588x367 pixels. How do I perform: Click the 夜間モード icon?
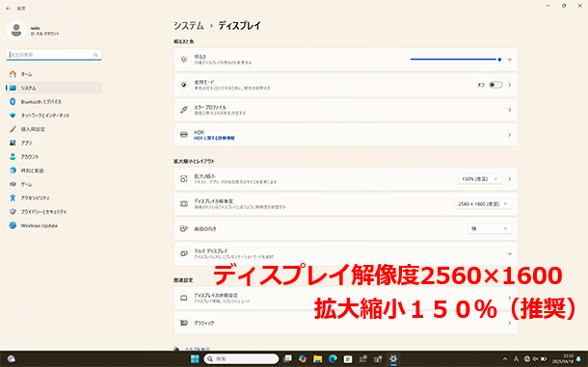pos(184,85)
